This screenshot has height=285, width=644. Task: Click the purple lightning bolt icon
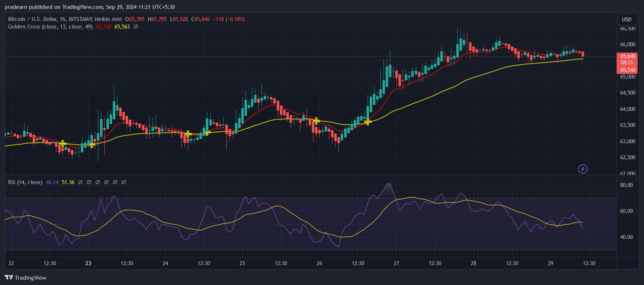(583, 169)
